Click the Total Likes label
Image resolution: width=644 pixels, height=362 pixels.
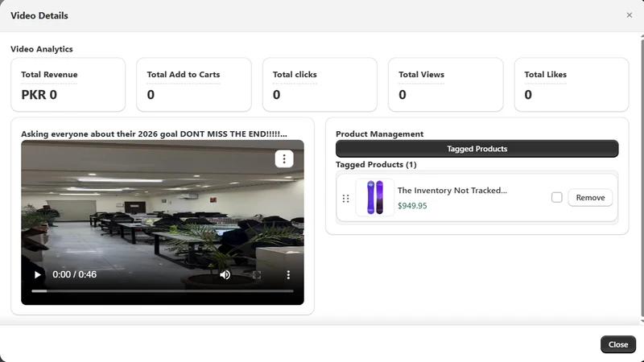coord(546,75)
